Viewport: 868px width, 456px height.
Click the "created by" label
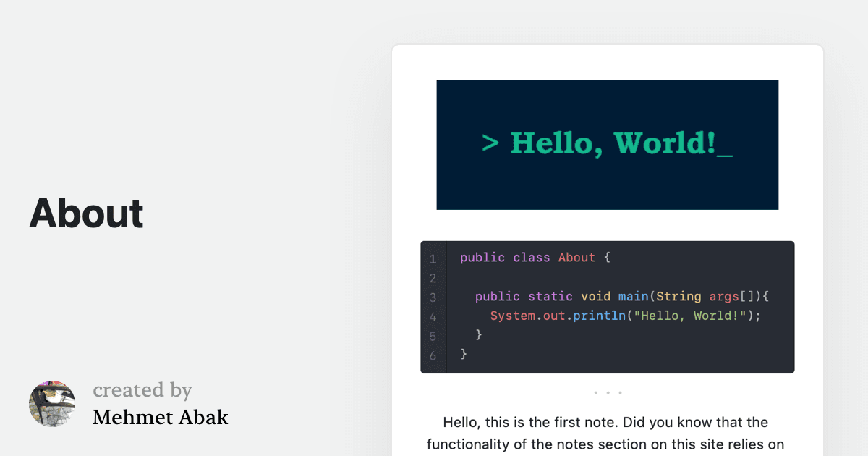coord(142,390)
